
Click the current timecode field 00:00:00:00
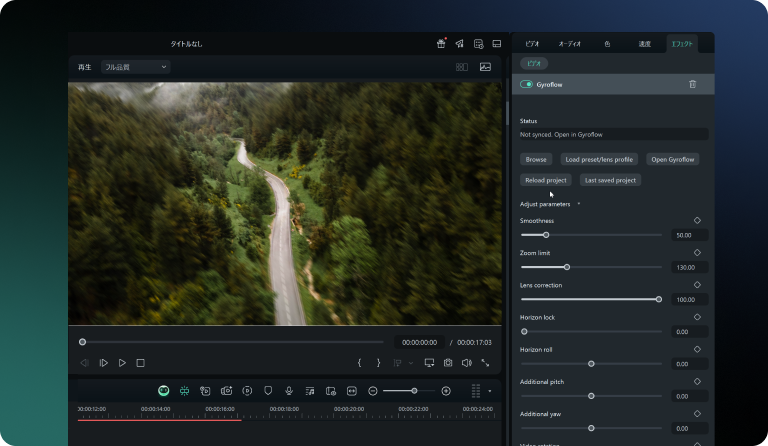point(419,342)
